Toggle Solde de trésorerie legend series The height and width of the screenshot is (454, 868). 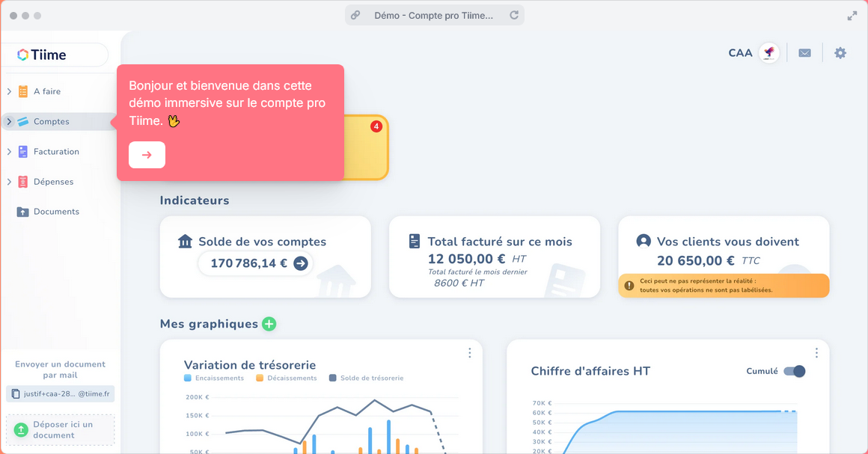pos(366,378)
